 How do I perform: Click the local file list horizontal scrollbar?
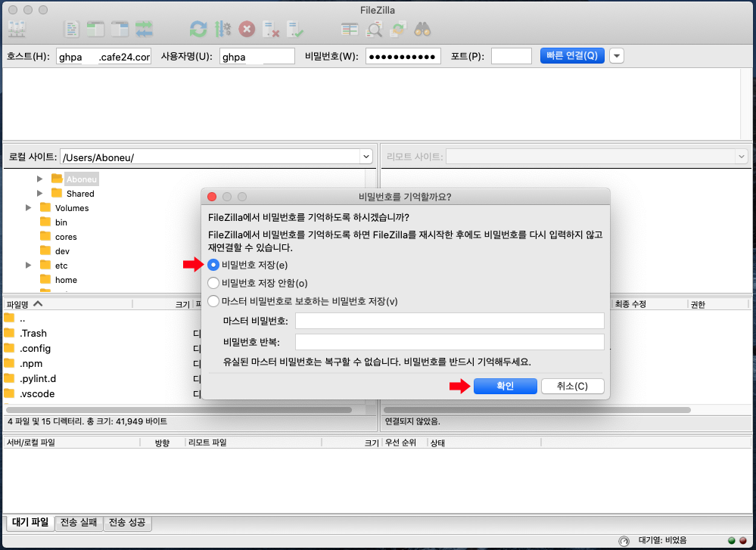pyautogui.click(x=179, y=410)
